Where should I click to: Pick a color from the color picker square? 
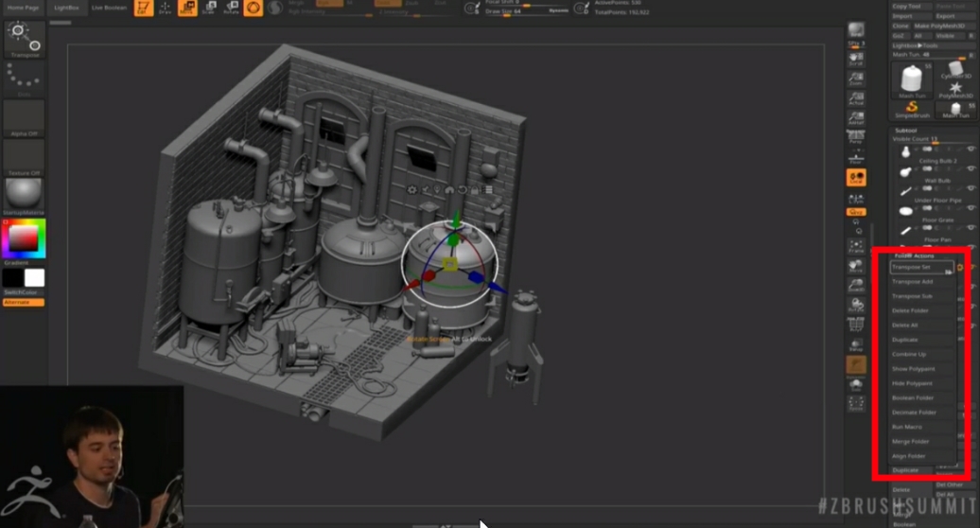pyautogui.click(x=23, y=238)
